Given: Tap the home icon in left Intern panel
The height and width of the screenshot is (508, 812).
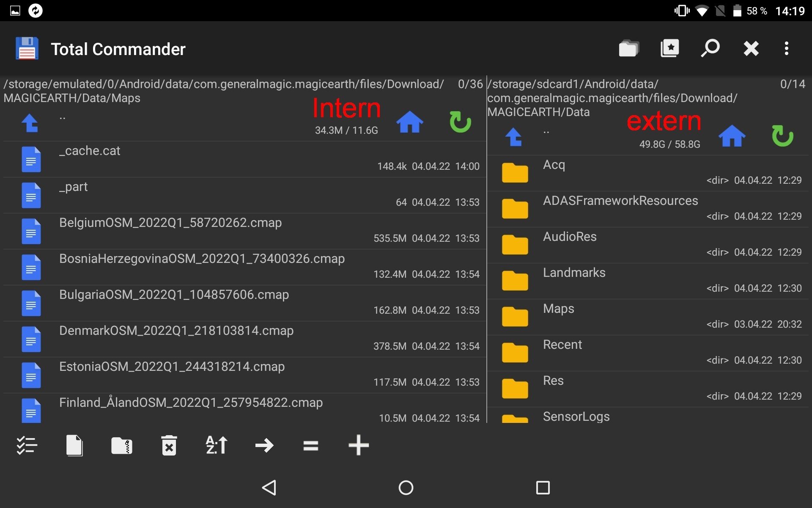Looking at the screenshot, I should coord(409,122).
